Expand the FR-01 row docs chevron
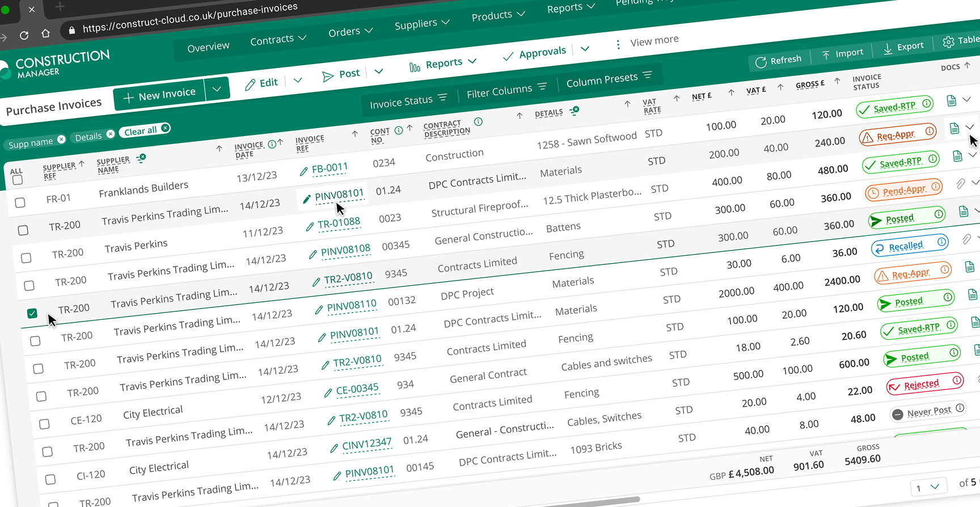The height and width of the screenshot is (507, 980). click(x=967, y=99)
